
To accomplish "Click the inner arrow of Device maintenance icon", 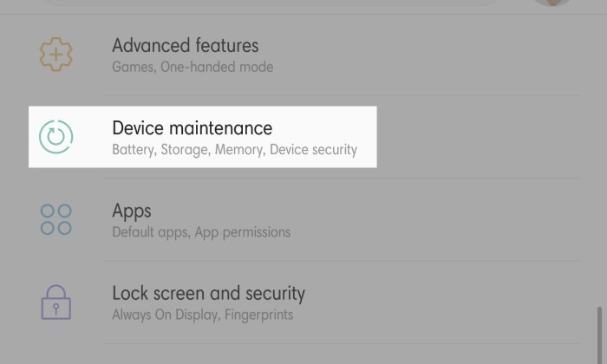I will pyautogui.click(x=56, y=136).
